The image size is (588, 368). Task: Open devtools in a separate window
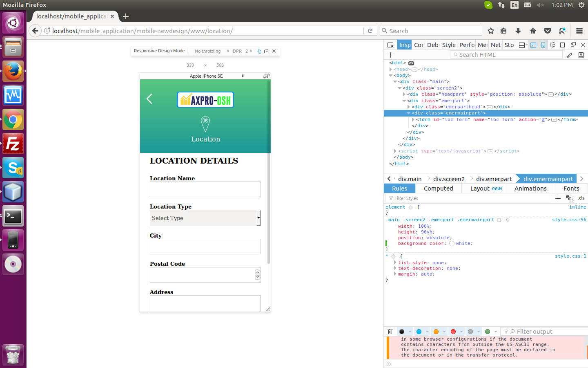pyautogui.click(x=573, y=45)
